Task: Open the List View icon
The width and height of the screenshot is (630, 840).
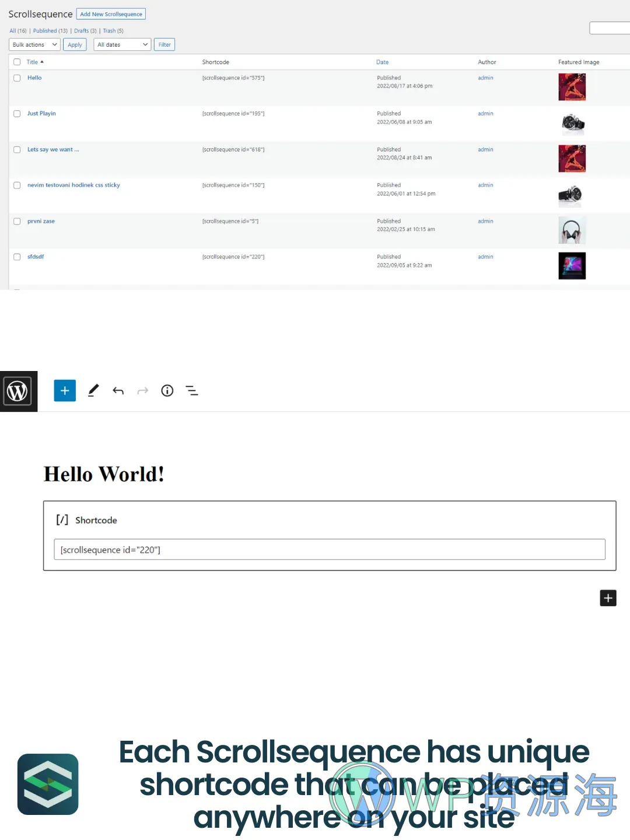Action: [x=192, y=391]
